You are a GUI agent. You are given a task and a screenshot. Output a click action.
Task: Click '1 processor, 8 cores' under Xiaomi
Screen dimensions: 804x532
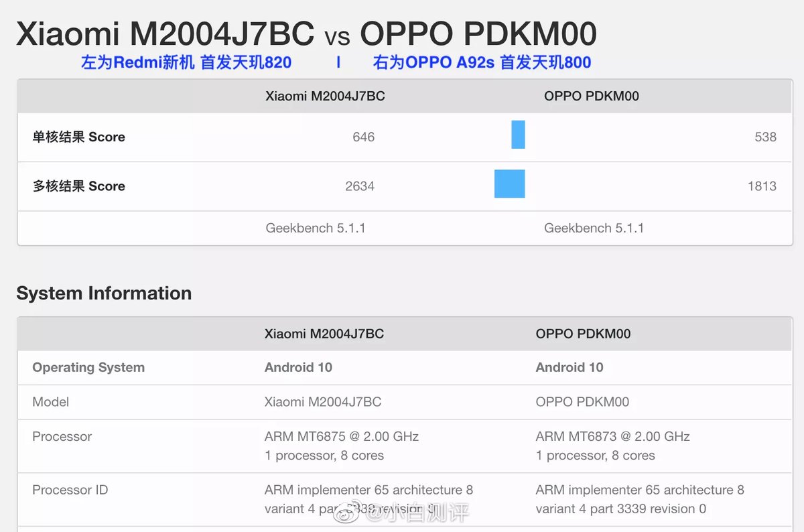pos(324,456)
